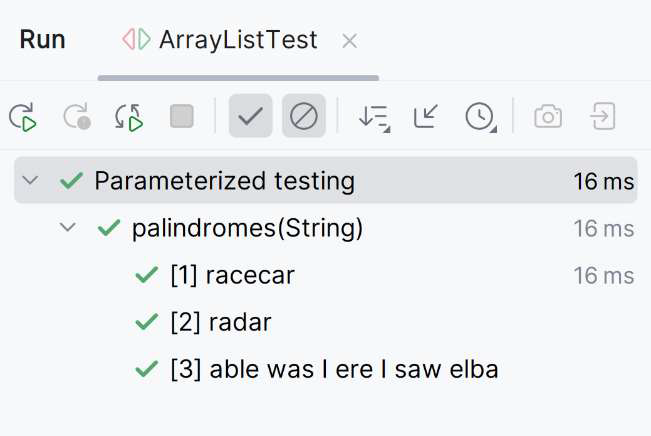Toggle Show Passed checkmark filter
The image size is (651, 436).
(x=250, y=116)
